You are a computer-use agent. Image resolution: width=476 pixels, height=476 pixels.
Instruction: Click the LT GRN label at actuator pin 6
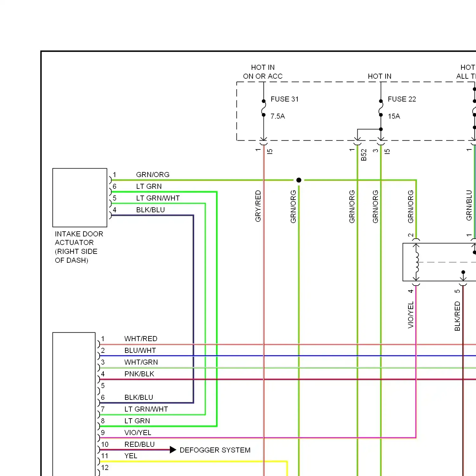pyautogui.click(x=149, y=186)
